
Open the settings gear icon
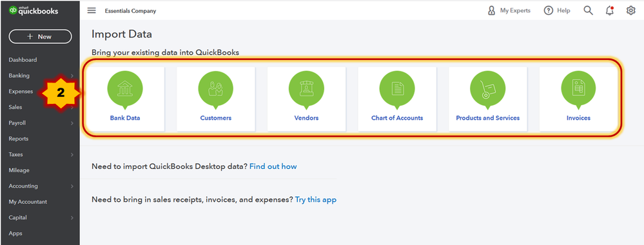(631, 11)
